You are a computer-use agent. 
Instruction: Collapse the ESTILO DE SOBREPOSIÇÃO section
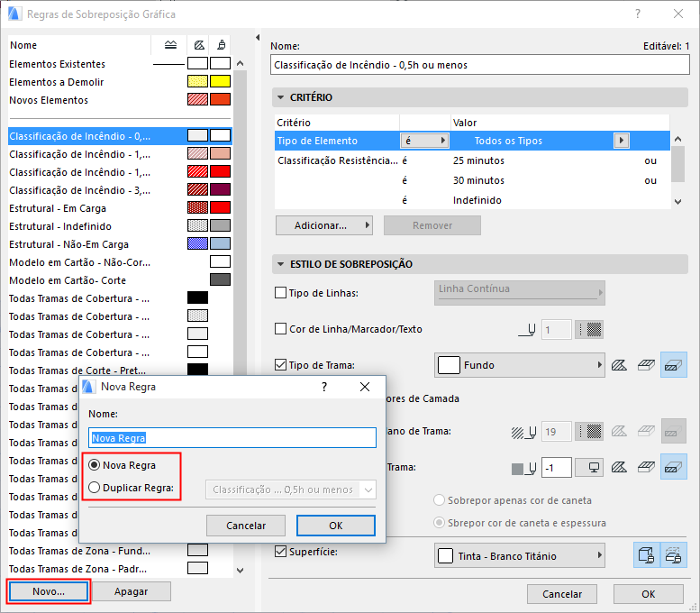tap(280, 264)
